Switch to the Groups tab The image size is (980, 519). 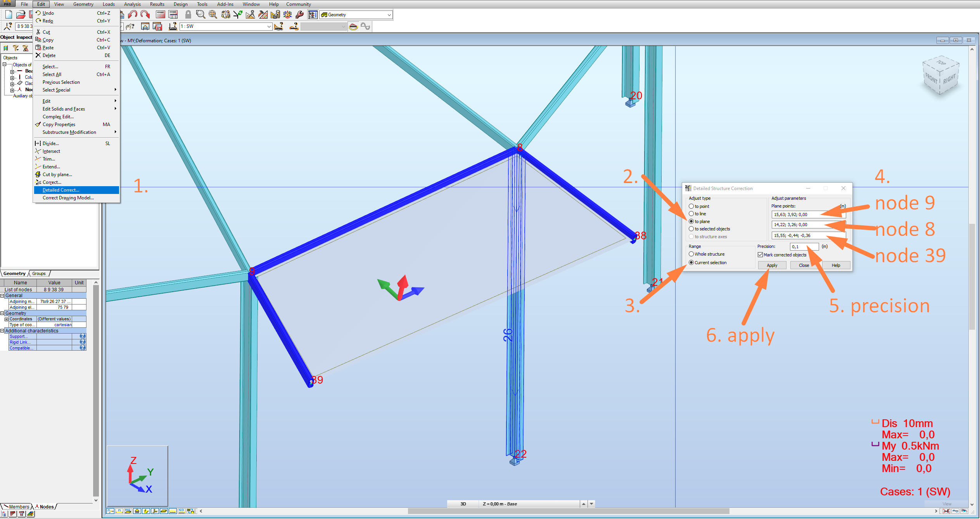38,273
